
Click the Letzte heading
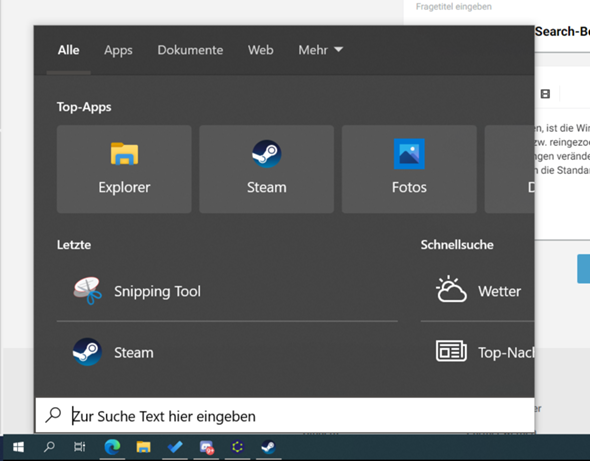[x=74, y=245]
